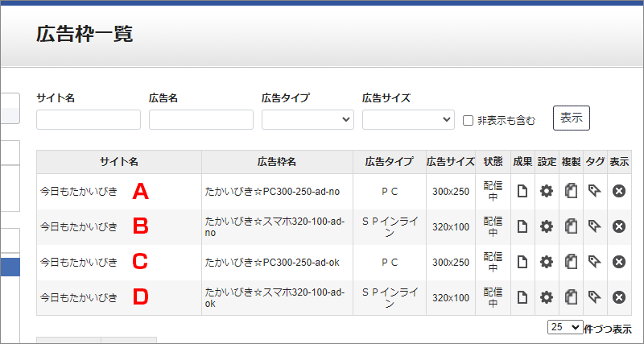This screenshot has width=644, height=344.
Task: Get tag for スマホ320-100-ad-ok ad slot
Action: 594,297
